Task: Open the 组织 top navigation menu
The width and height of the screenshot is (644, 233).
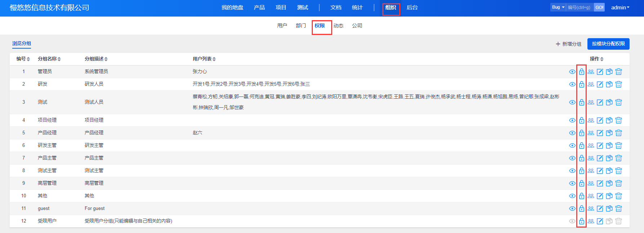Action: pos(391,8)
